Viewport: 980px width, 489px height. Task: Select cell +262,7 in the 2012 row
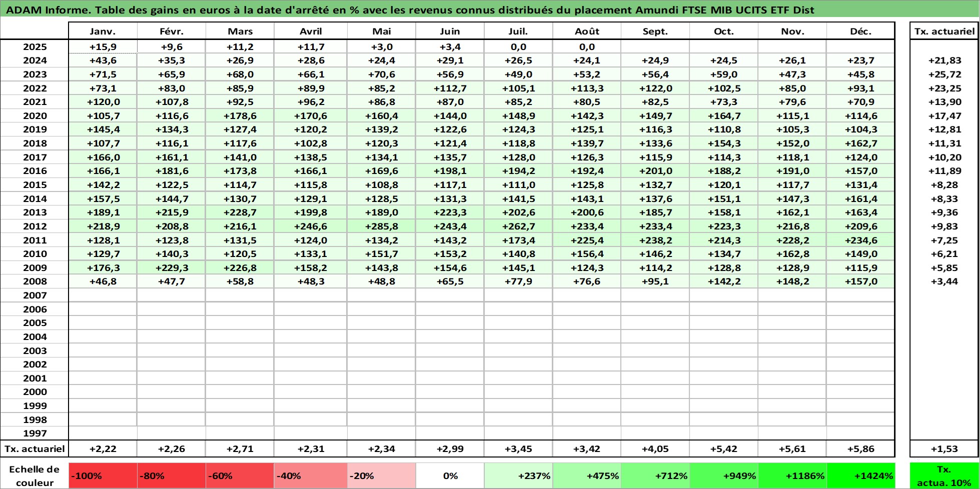coord(518,226)
